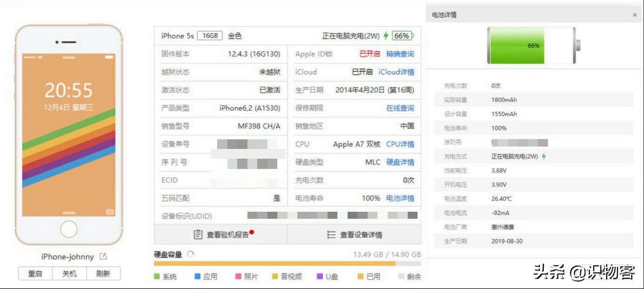Viewport: 644px width, 289px height.
Task: Click the orange storage usage progress bar
Action: [x=280, y=263]
